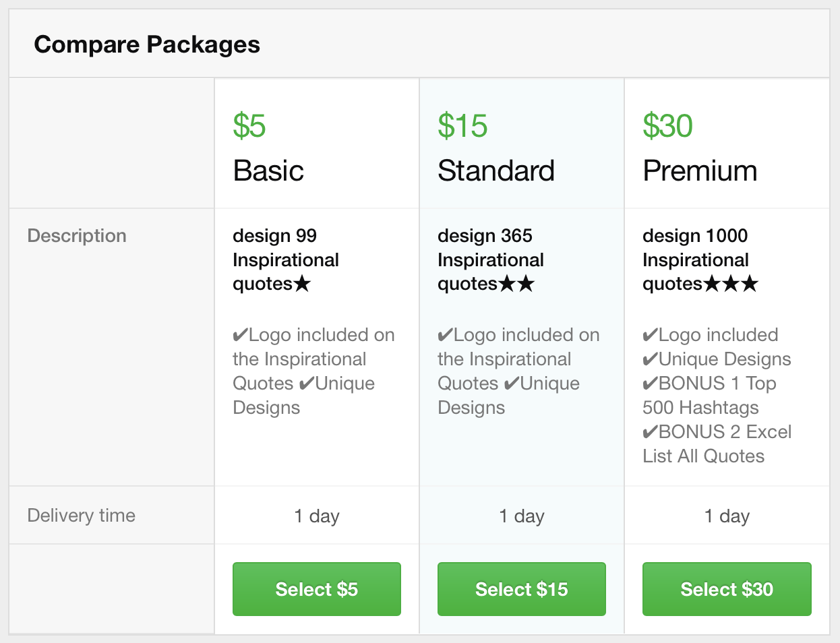This screenshot has width=840, height=643.
Task: Click the $15 price of Standard package
Action: click(x=462, y=126)
